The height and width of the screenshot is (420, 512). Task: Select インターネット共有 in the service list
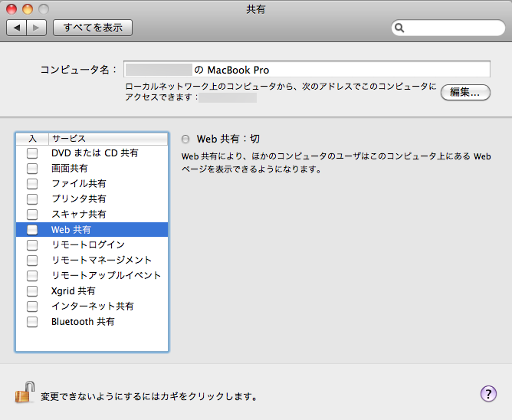tap(92, 307)
